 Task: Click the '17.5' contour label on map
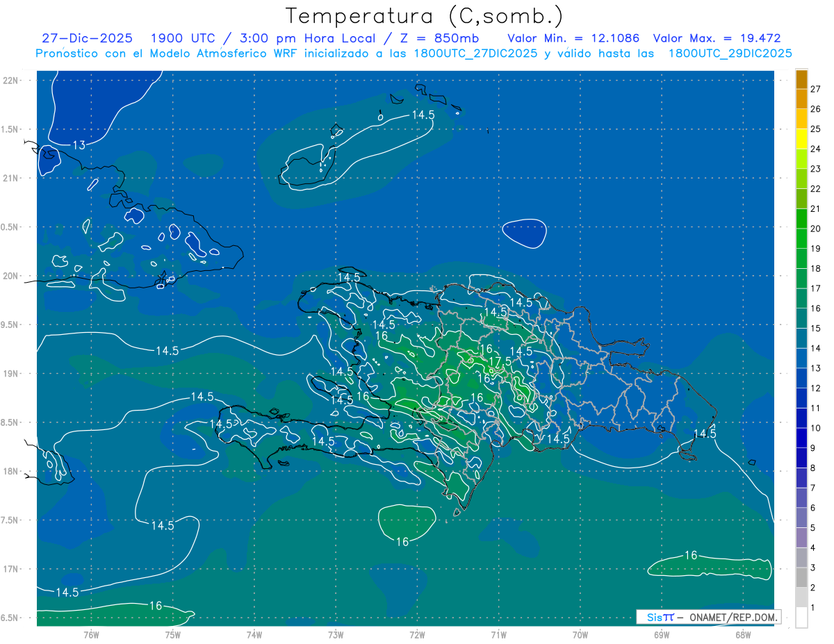[500, 362]
